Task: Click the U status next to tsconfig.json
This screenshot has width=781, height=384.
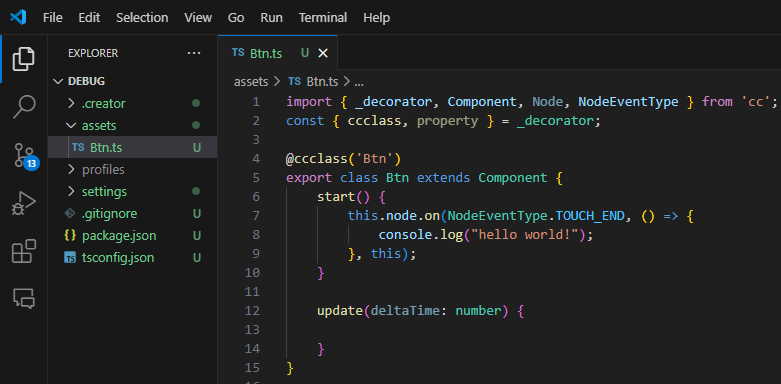Action: [197, 258]
